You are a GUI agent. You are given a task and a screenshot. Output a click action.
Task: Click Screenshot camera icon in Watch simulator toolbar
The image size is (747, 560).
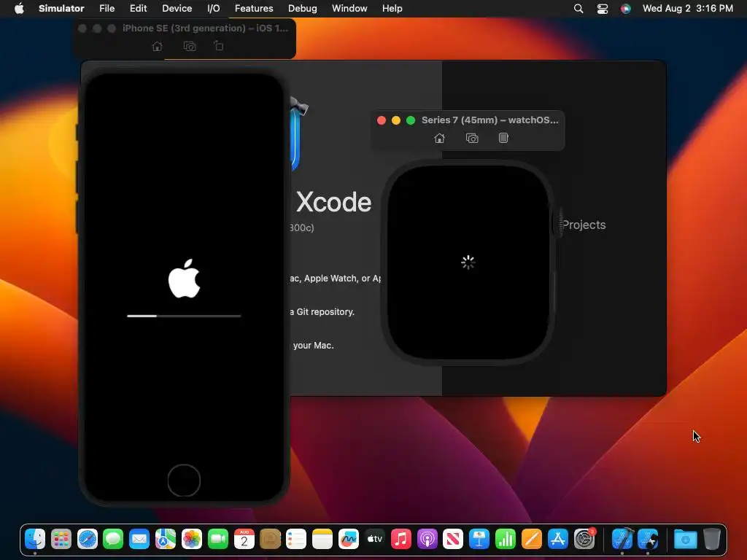coord(472,138)
